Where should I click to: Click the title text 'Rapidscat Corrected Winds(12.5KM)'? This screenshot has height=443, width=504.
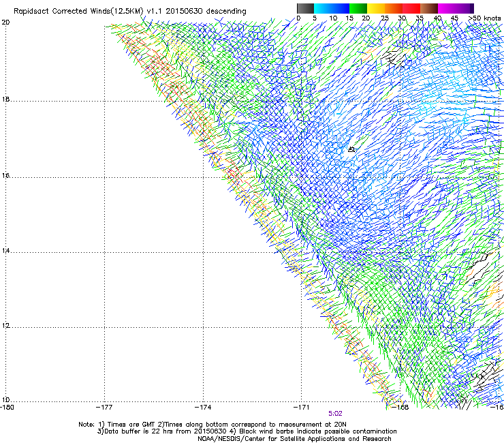pyautogui.click(x=78, y=12)
